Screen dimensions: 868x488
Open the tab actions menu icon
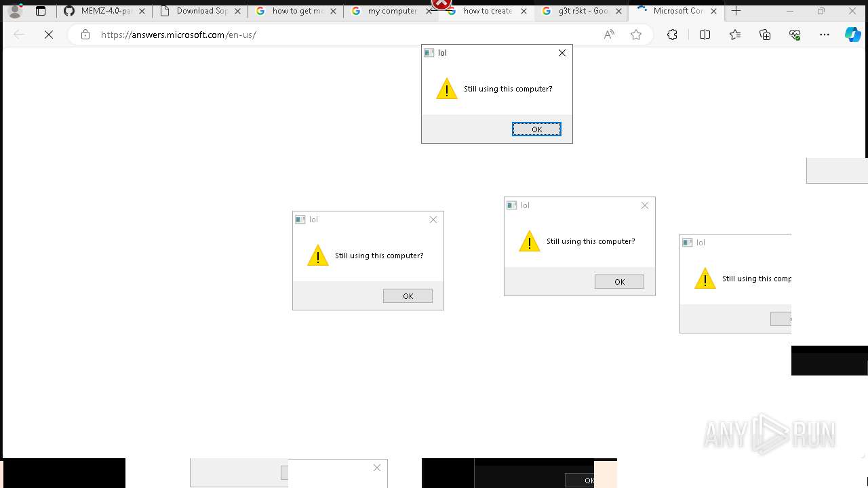[41, 11]
